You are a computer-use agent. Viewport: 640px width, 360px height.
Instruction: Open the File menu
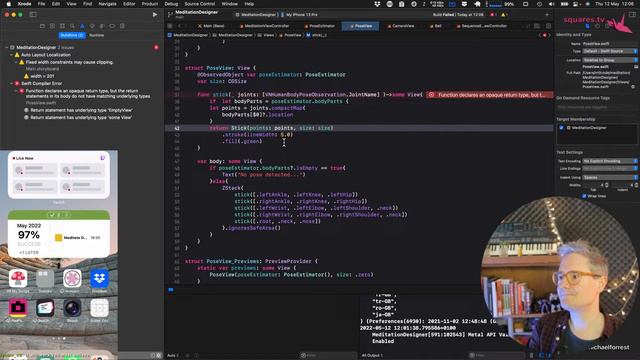tap(41, 4)
